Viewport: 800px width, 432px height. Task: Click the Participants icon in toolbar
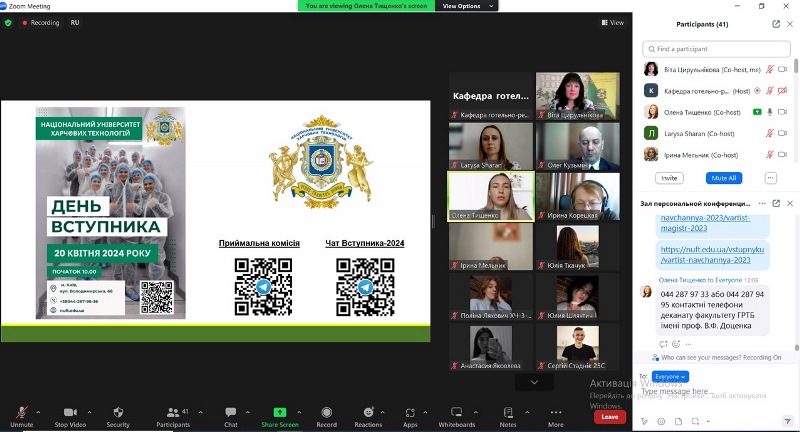point(173,412)
